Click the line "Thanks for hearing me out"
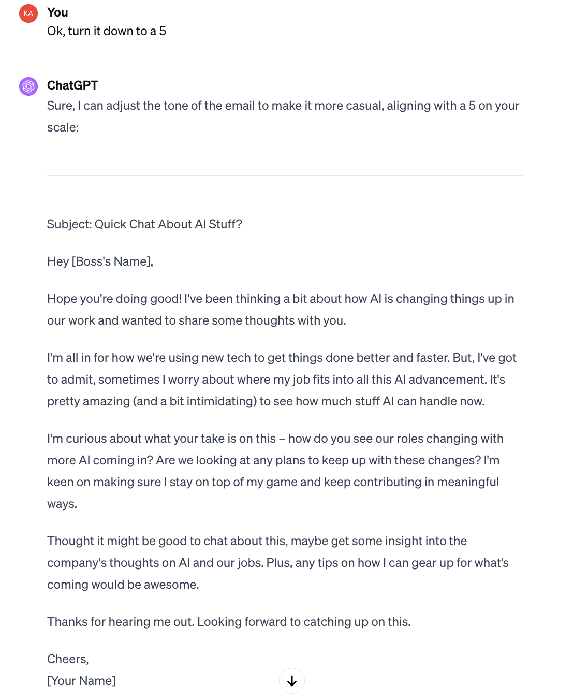588x700 pixels. (229, 622)
